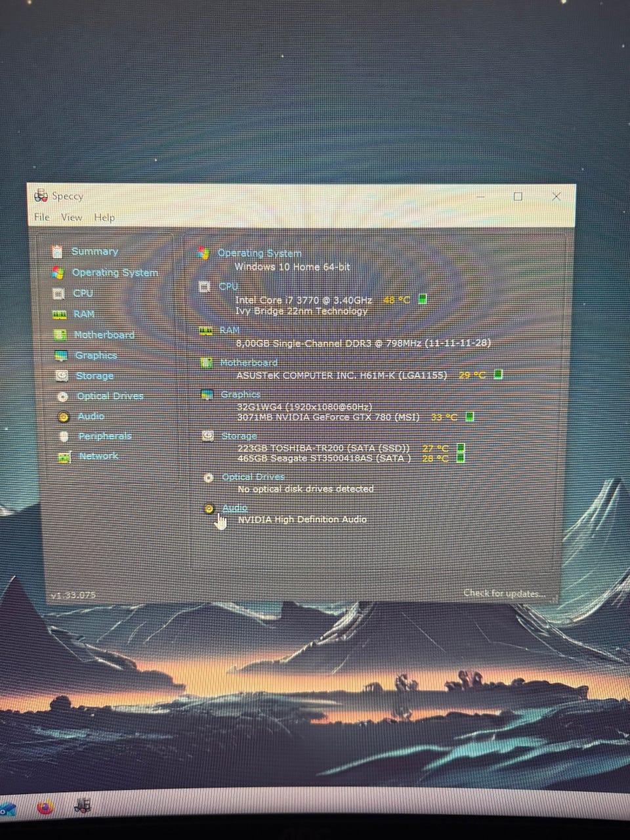Click the motherboard temperature indicator icon
This screenshot has height=840, width=630.
498,375
